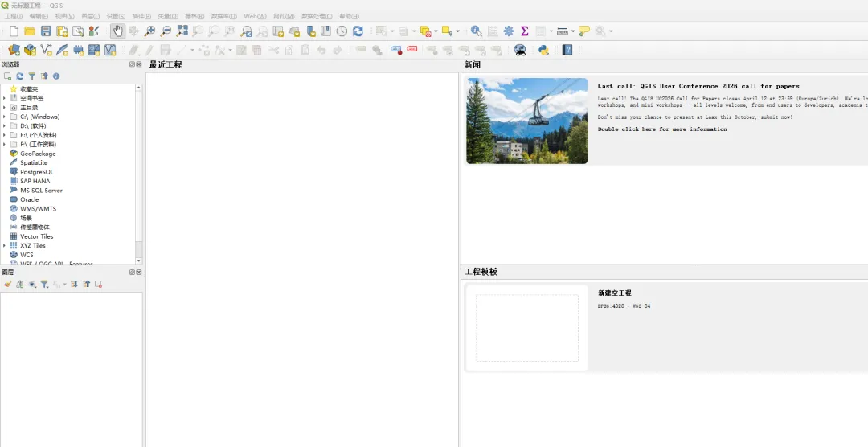
Task: Open a project with the yellow folder icon
Action: (30, 31)
